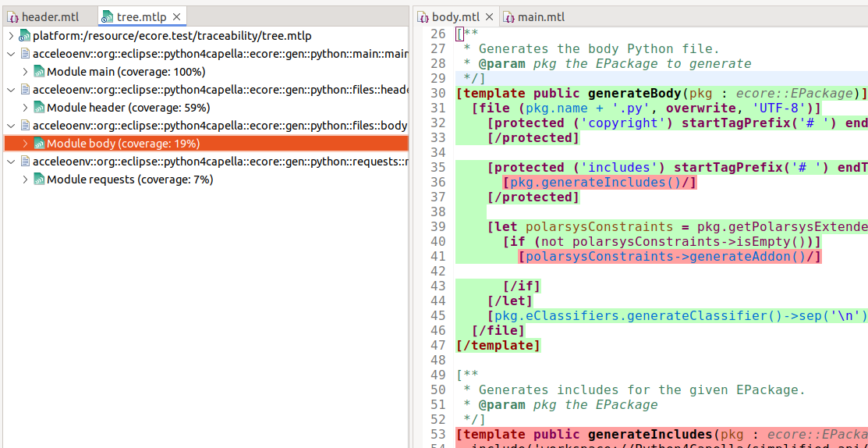The width and height of the screenshot is (868, 448).
Task: Select Module body (coverage: 19%) row
Action: 123,144
